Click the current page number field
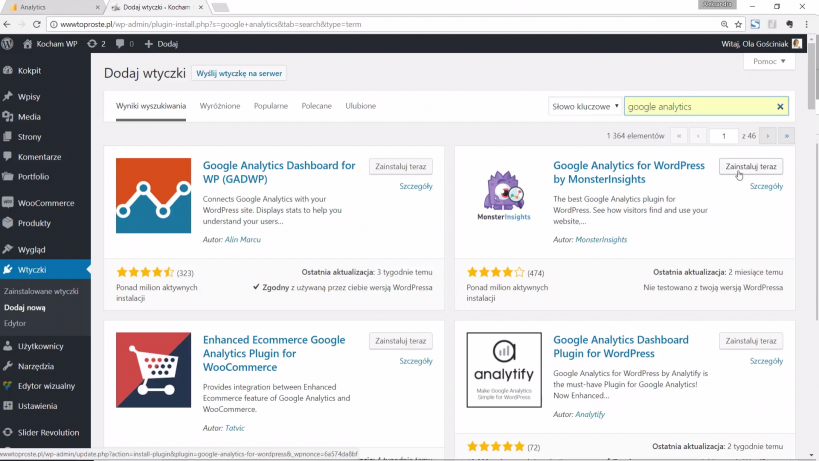 click(x=723, y=136)
